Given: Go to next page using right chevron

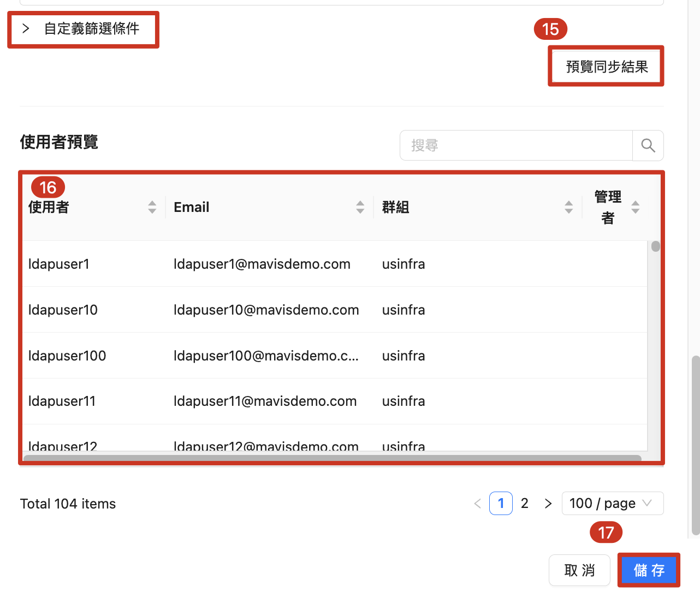Looking at the screenshot, I should click(548, 503).
